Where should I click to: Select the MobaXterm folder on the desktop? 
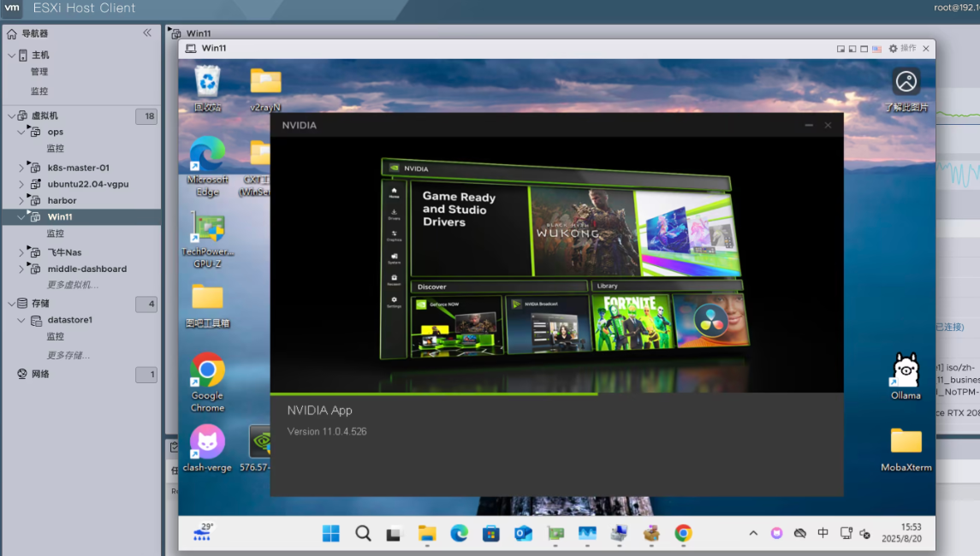pyautogui.click(x=906, y=449)
